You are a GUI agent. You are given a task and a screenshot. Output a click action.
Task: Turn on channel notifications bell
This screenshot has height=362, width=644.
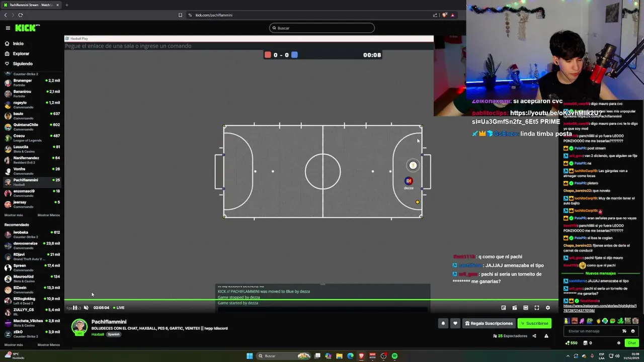tap(443, 323)
